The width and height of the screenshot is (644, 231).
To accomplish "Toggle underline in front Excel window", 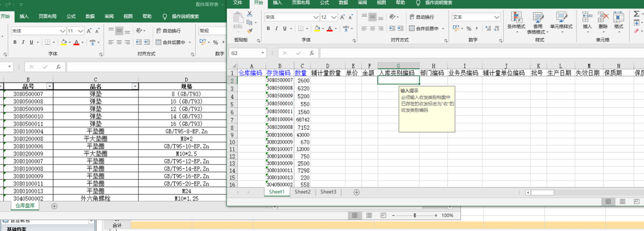I will coord(284,28).
